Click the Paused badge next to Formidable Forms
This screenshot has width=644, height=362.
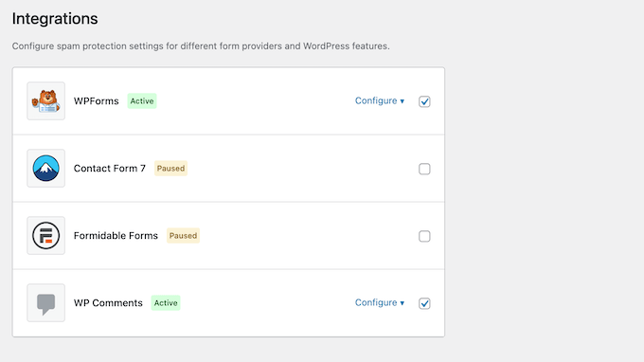click(x=183, y=236)
